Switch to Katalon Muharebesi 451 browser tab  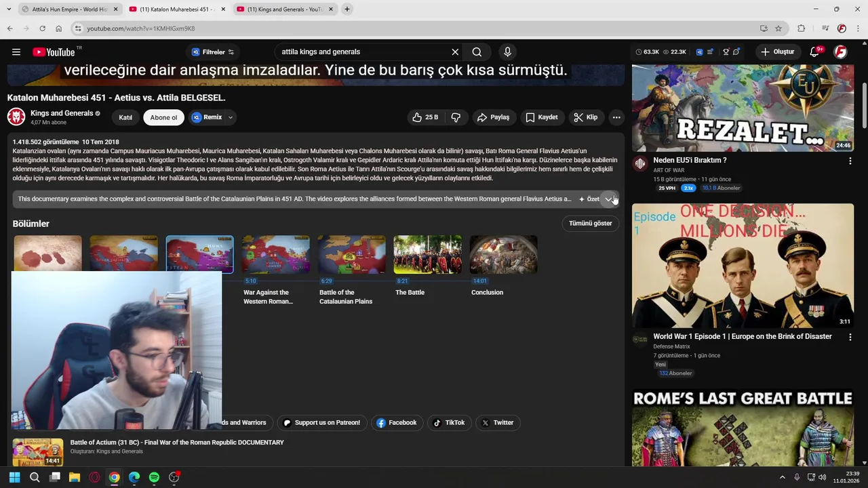(176, 9)
